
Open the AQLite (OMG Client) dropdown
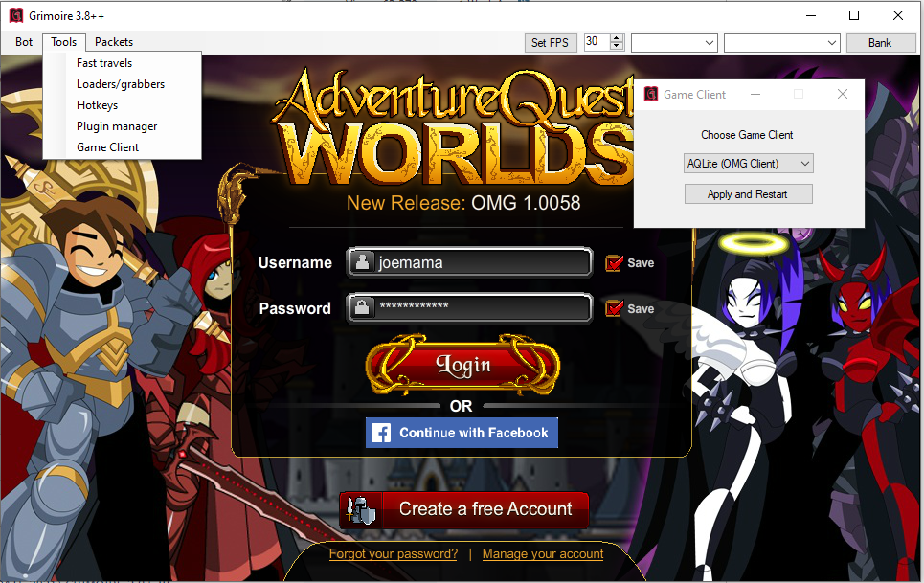pyautogui.click(x=749, y=163)
